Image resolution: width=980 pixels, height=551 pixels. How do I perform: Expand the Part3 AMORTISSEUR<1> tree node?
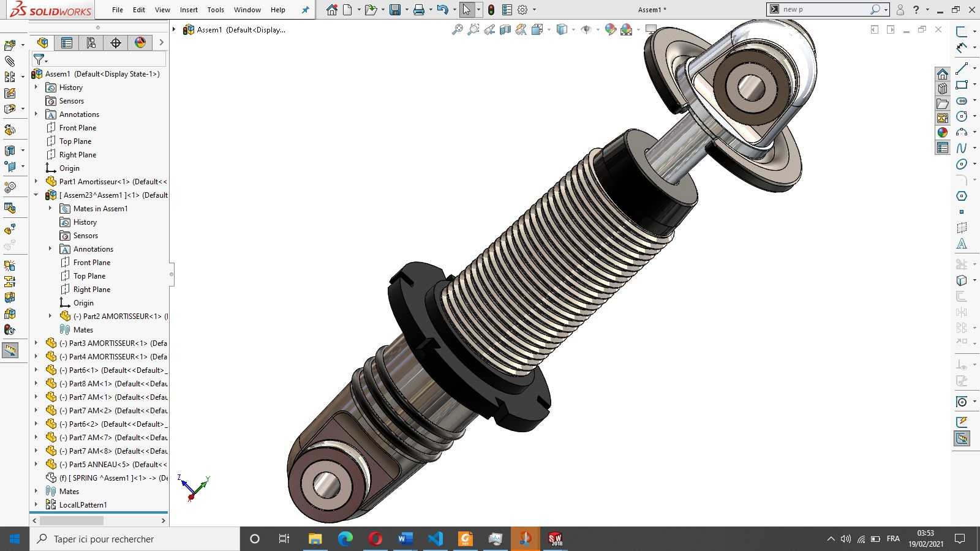(36, 343)
